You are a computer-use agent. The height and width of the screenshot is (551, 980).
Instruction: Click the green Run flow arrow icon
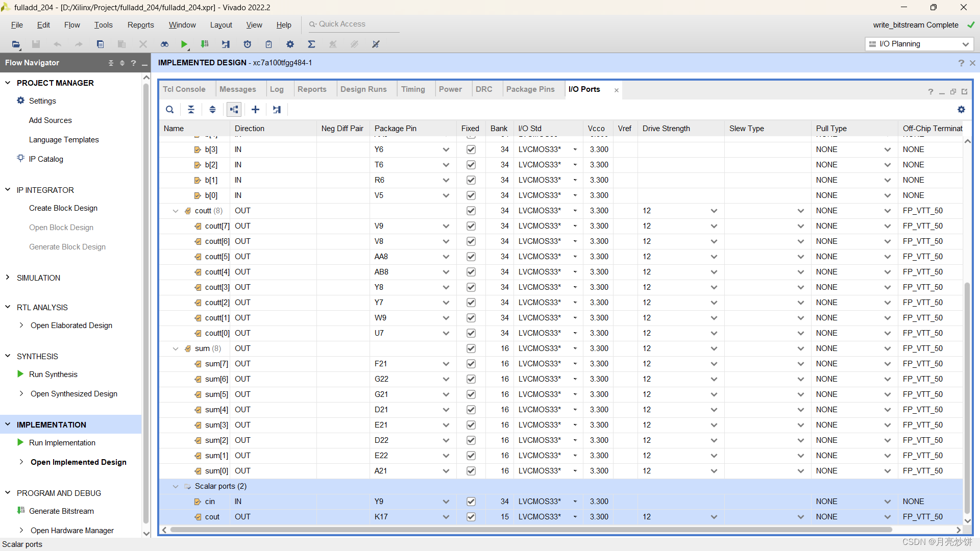point(184,44)
